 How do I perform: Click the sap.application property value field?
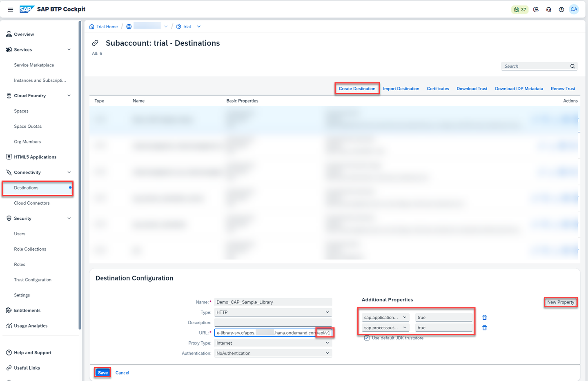pos(444,317)
